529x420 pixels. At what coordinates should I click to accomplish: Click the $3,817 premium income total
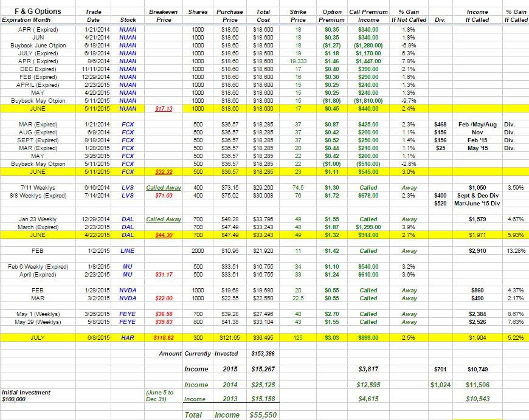[368, 370]
